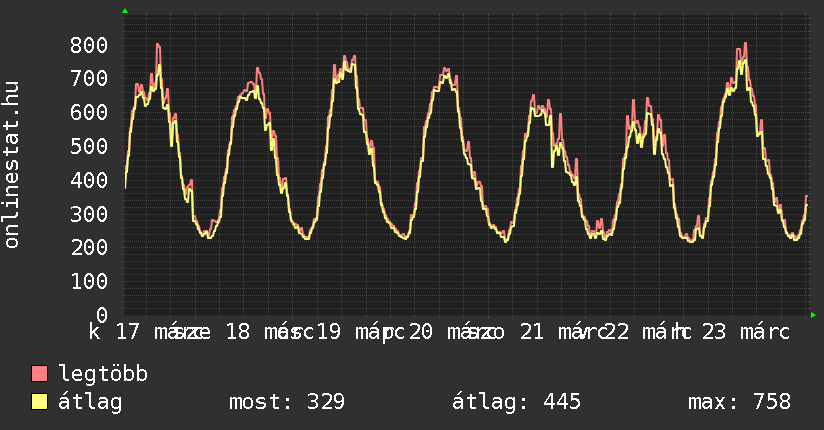Click the green arrow atop the y-axis

[x=125, y=11]
